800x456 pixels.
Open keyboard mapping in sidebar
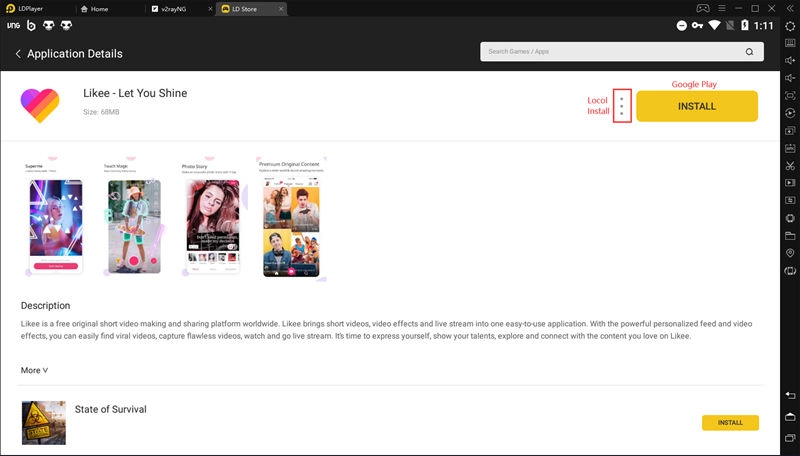[790, 43]
